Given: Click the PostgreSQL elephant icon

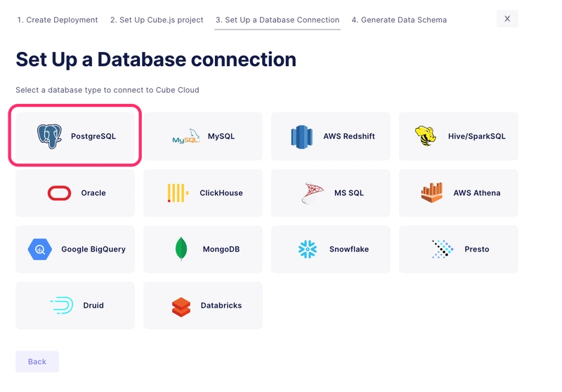Looking at the screenshot, I should [x=49, y=136].
